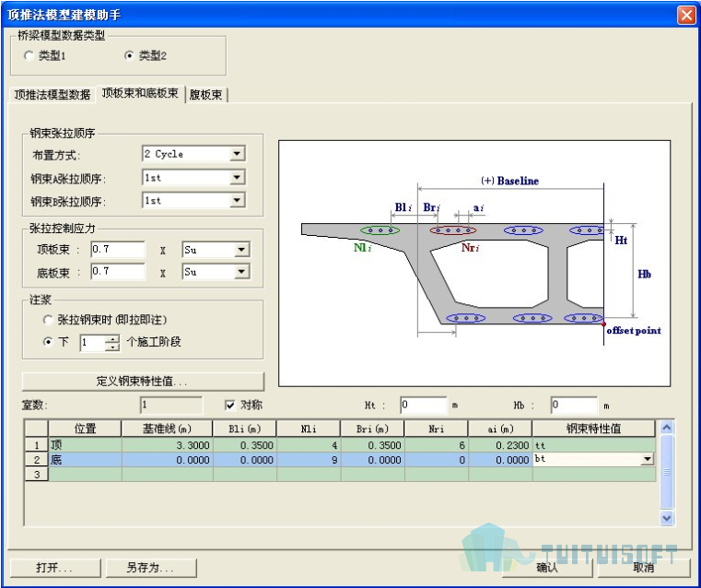Click the Bri(m) column header

(372, 429)
